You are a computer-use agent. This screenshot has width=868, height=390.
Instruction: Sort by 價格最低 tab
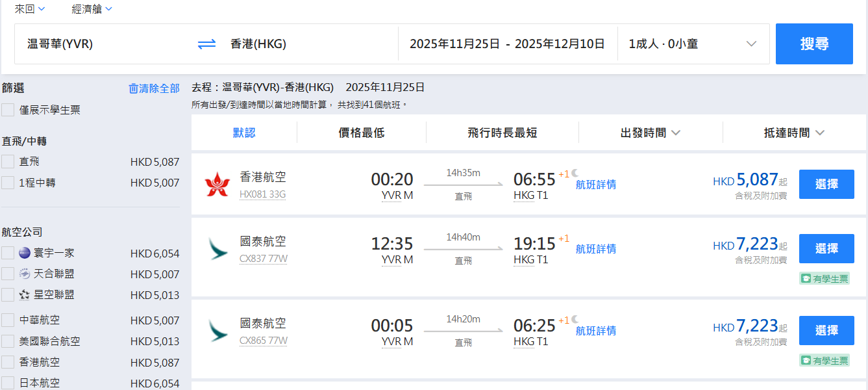tap(362, 133)
